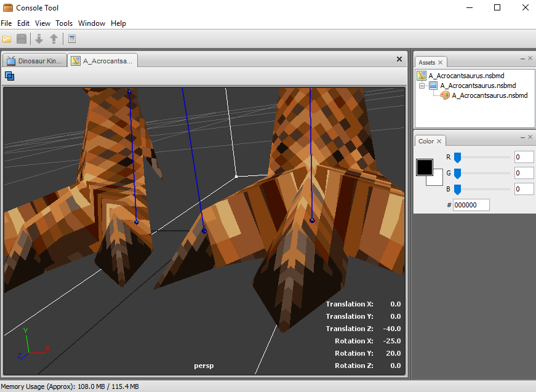Click the down arrow toolbar icon

point(39,39)
